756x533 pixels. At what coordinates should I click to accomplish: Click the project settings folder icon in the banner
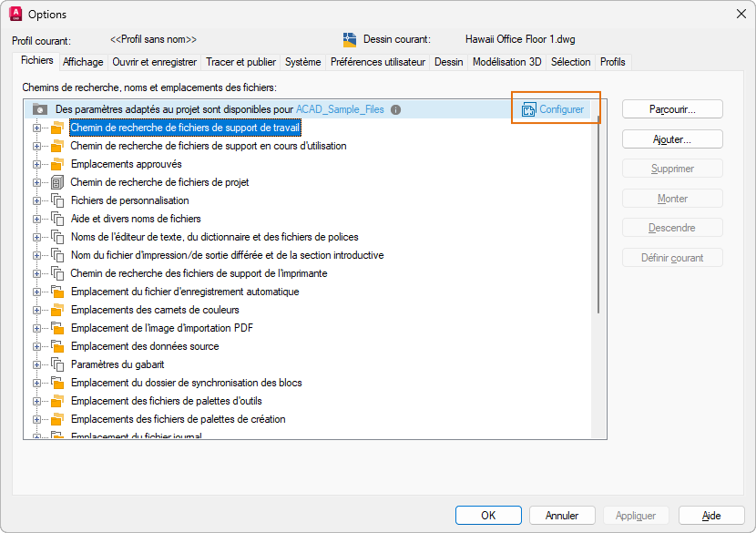[40, 109]
